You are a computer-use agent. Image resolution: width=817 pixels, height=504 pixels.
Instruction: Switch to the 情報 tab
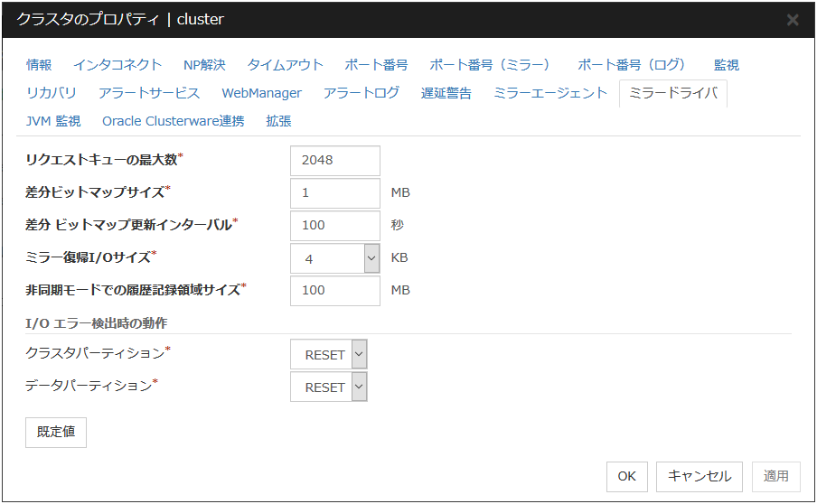[x=39, y=65]
